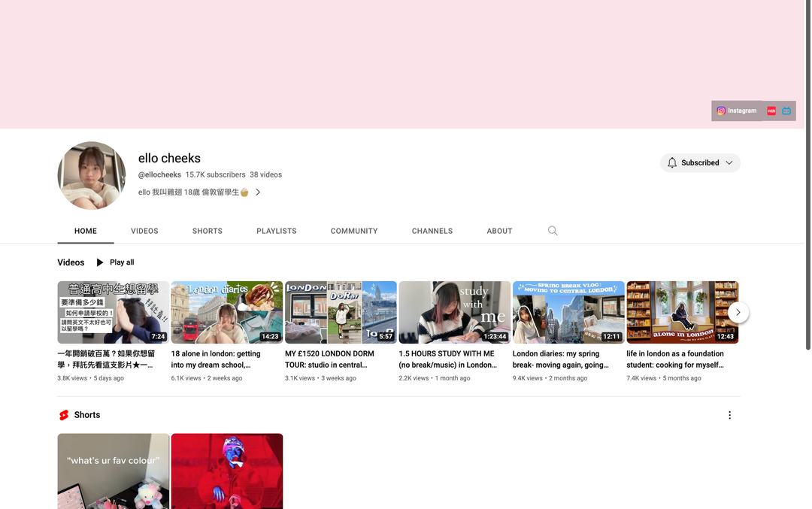
Task: Open the 7:24 Chinese study-abroad video thumbnail
Action: tap(114, 312)
